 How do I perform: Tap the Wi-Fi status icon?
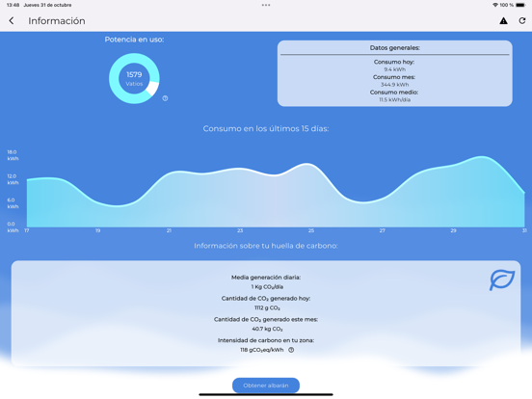tap(495, 5)
